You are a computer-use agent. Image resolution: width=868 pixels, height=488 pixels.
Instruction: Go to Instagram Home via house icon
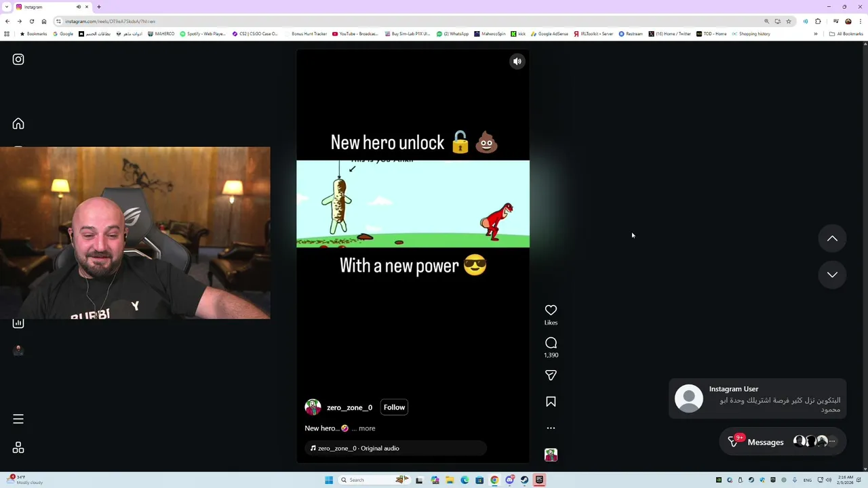(18, 123)
